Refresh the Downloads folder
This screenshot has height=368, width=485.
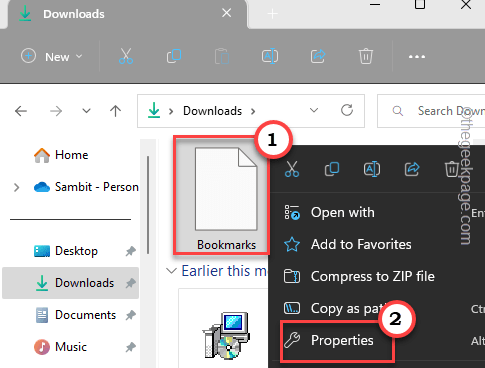(347, 110)
